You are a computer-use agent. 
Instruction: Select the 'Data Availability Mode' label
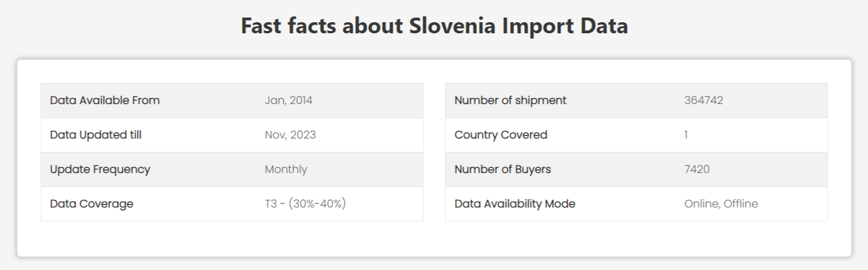(515, 204)
